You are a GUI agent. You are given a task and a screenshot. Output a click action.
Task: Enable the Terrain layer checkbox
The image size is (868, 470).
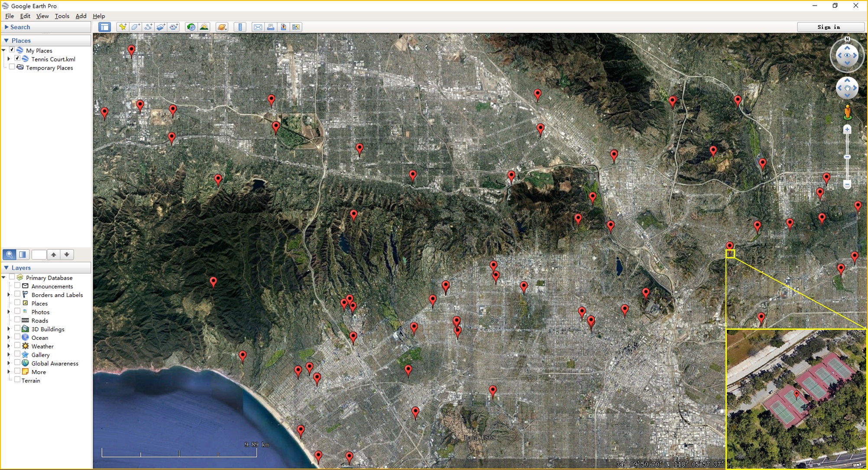tap(17, 380)
